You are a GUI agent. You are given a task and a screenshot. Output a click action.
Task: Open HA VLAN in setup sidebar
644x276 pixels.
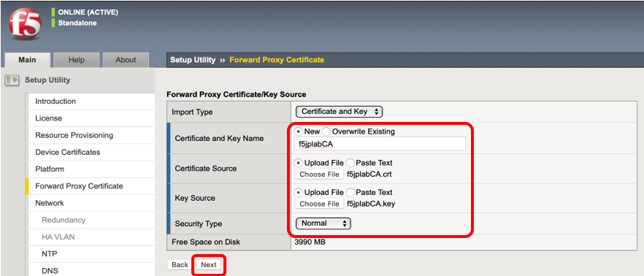click(x=91, y=237)
